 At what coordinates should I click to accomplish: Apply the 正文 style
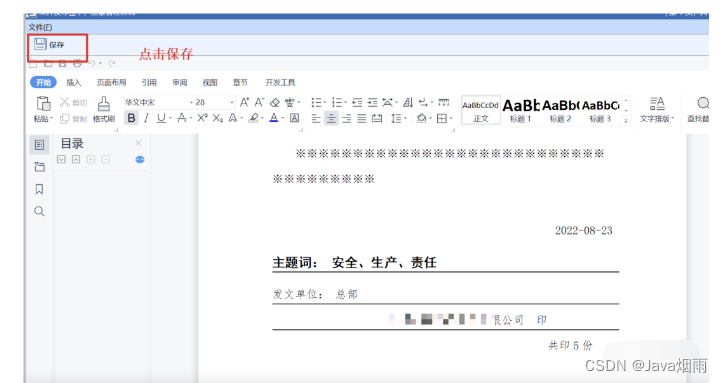point(480,111)
